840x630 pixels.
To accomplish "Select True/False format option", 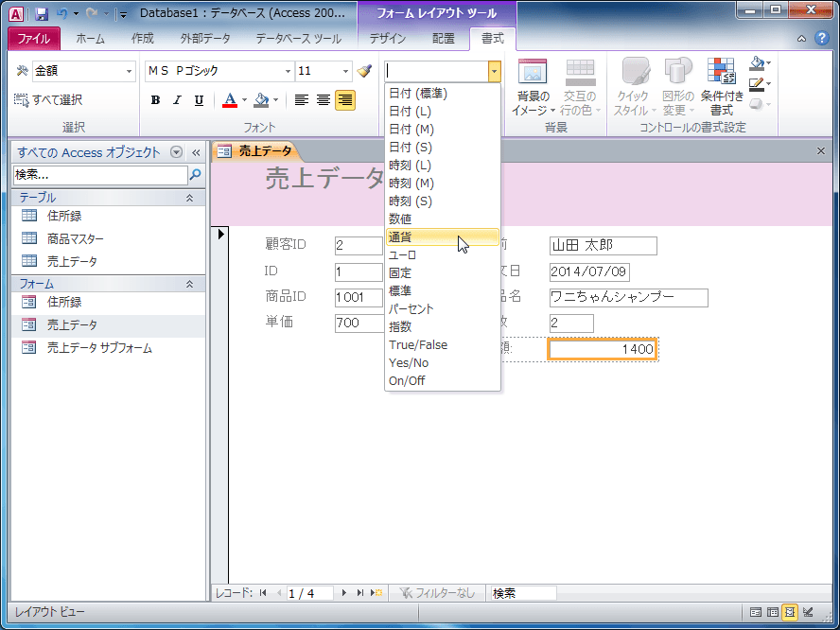I will pyautogui.click(x=443, y=344).
